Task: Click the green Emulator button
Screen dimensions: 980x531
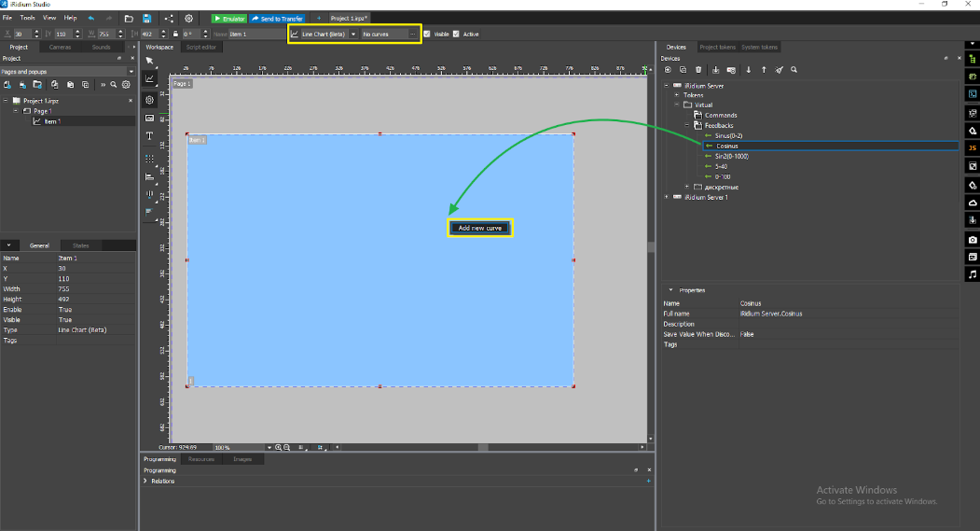Action: (x=228, y=18)
